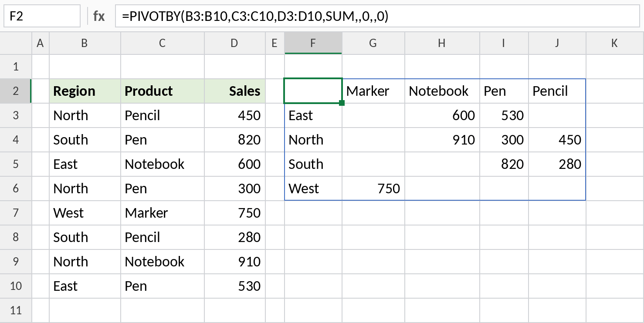This screenshot has height=323, width=644.
Task: Click the "Pencil" pivot column heading in J2
Action: (557, 91)
